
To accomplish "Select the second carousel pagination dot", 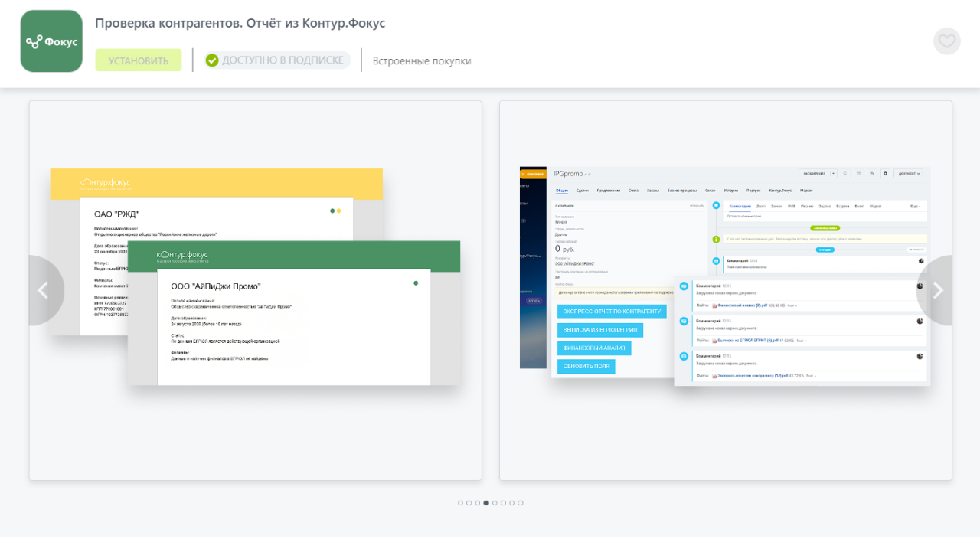I will [469, 503].
